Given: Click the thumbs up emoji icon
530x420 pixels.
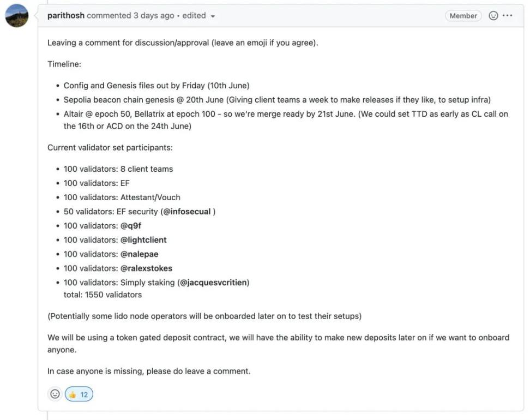Looking at the screenshot, I should click(73, 394).
